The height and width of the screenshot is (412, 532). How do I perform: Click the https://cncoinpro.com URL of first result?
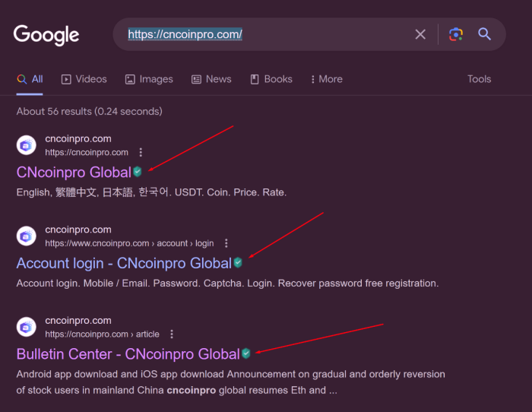click(87, 152)
